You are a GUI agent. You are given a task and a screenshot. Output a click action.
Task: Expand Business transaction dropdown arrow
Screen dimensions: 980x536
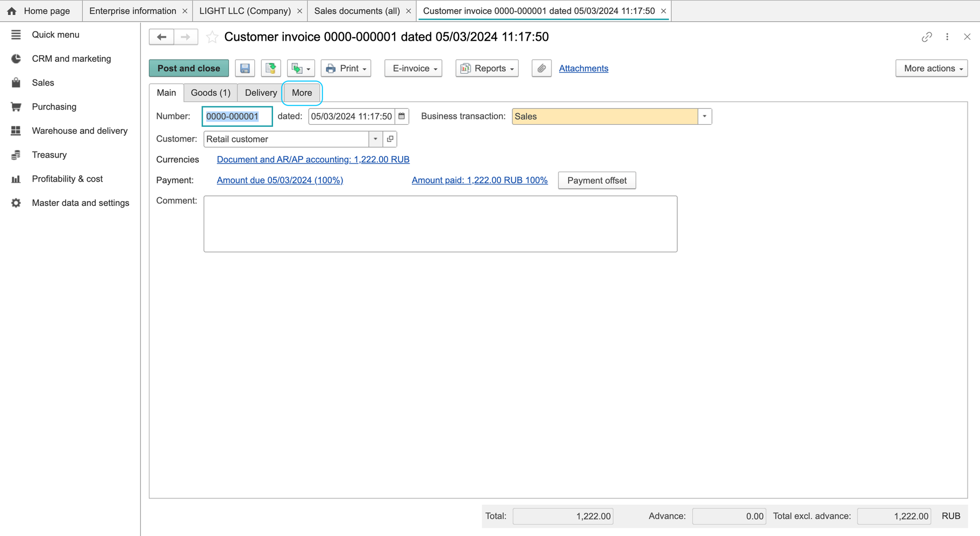705,116
